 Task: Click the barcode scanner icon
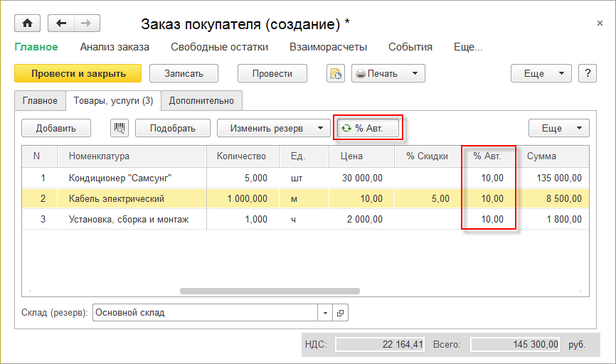[119, 129]
